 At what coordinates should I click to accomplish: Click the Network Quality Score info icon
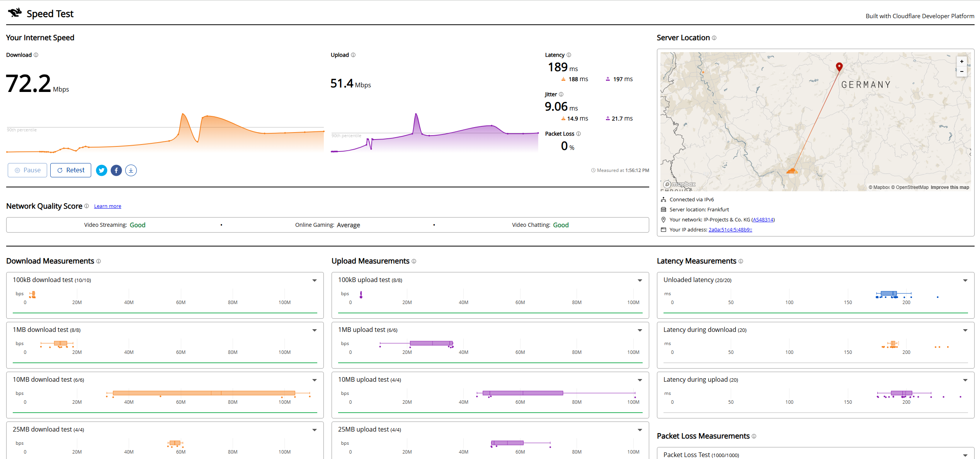(x=87, y=206)
